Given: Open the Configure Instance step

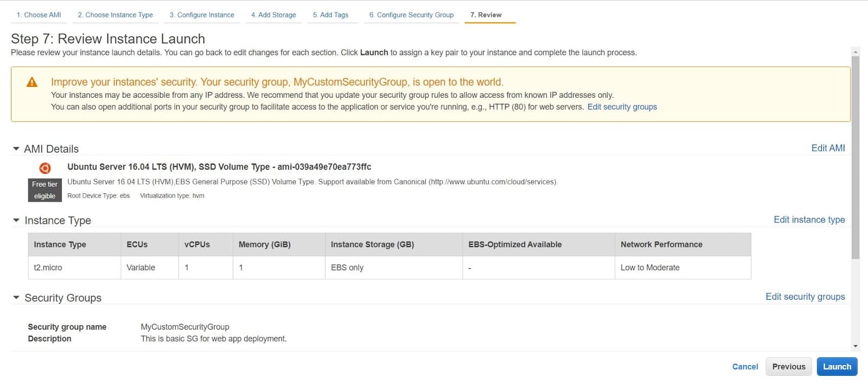Looking at the screenshot, I should [202, 15].
